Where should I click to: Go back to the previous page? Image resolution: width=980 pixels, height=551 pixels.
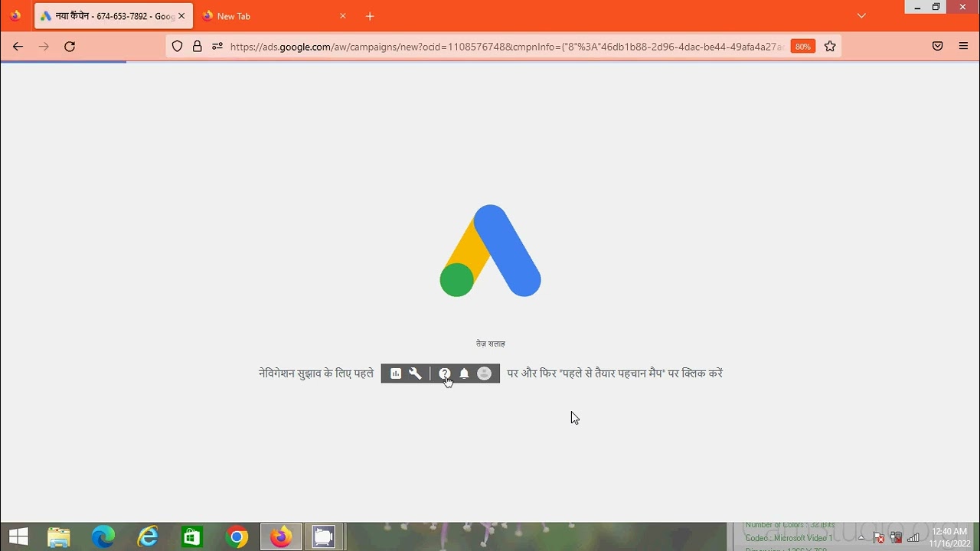click(x=18, y=47)
